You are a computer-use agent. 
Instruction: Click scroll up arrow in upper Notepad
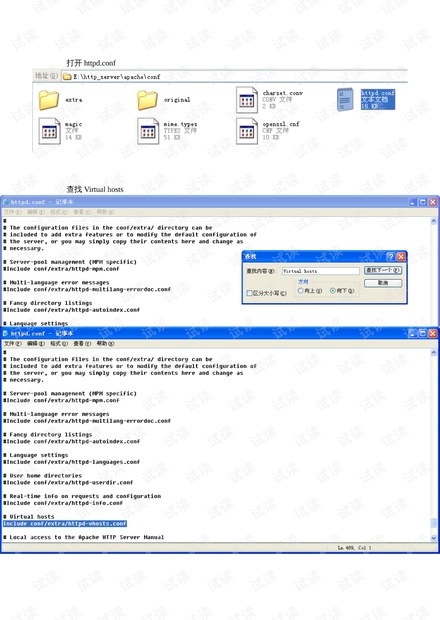point(433,221)
